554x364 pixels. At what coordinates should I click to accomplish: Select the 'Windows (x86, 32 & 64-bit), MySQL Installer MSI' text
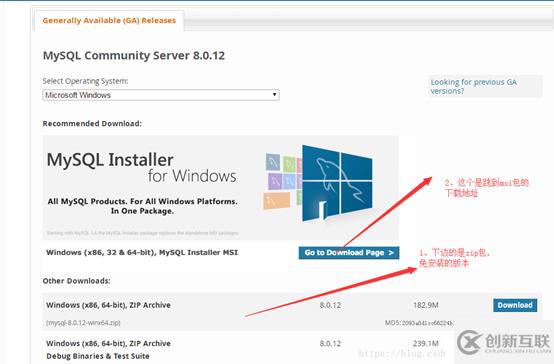pyautogui.click(x=142, y=252)
